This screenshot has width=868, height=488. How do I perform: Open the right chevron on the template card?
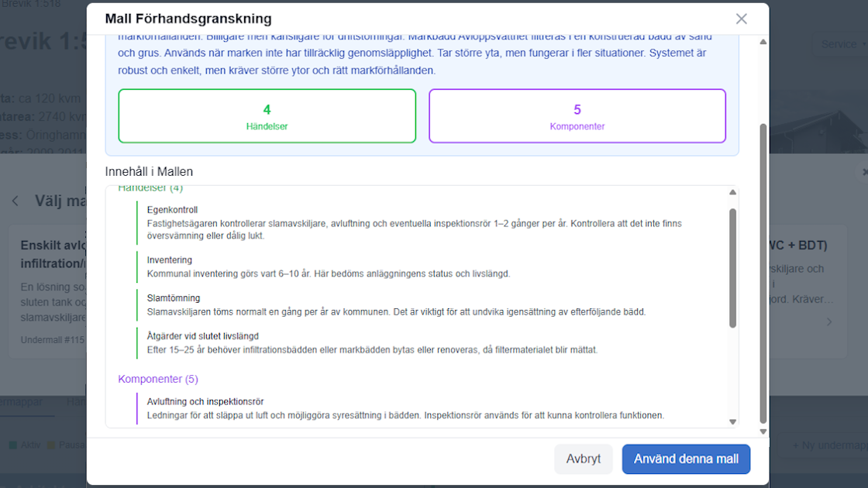click(x=828, y=321)
